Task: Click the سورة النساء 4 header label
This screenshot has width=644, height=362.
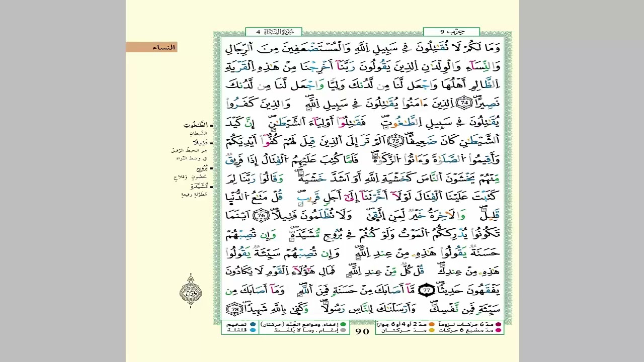Action: [273, 32]
